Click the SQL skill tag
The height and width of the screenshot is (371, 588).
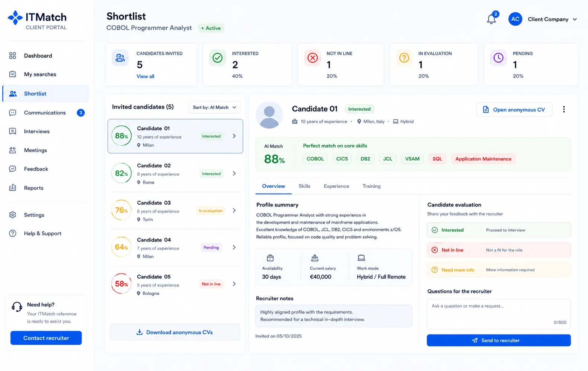tap(437, 159)
